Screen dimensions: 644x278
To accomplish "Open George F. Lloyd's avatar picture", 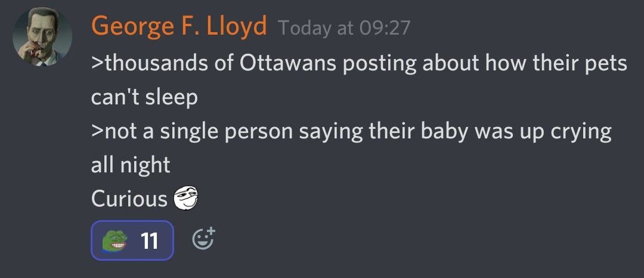I will tap(42, 37).
